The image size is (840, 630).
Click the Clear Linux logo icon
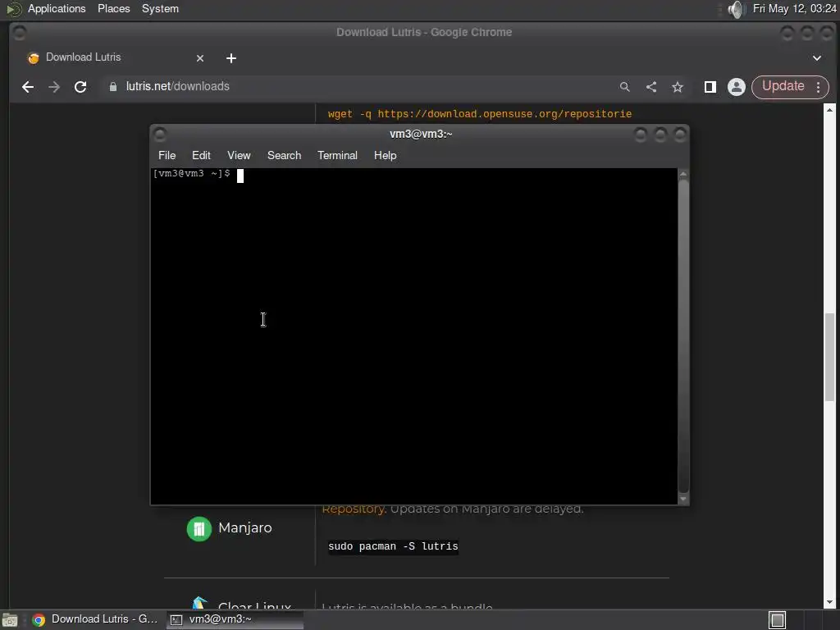(200, 603)
